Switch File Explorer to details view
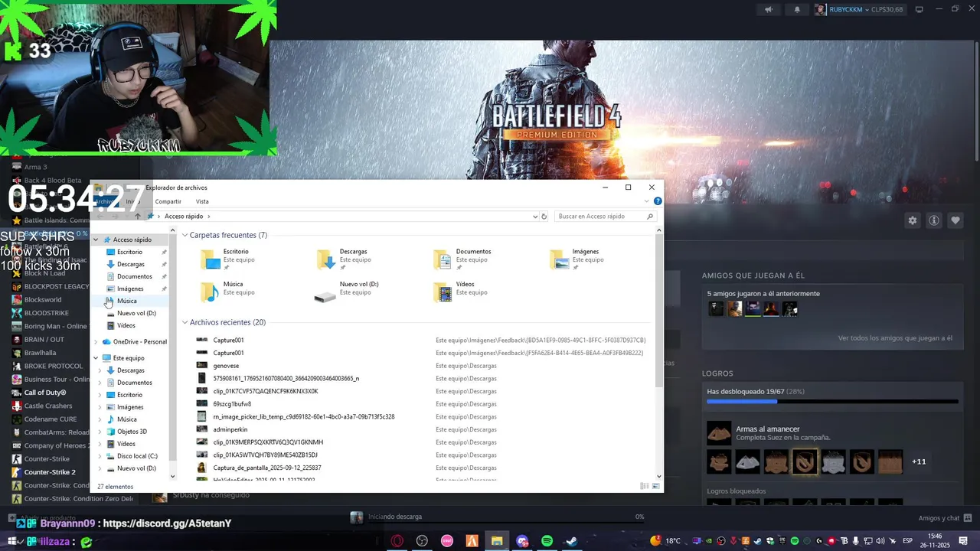Viewport: 980px width, 551px height. pyautogui.click(x=644, y=486)
